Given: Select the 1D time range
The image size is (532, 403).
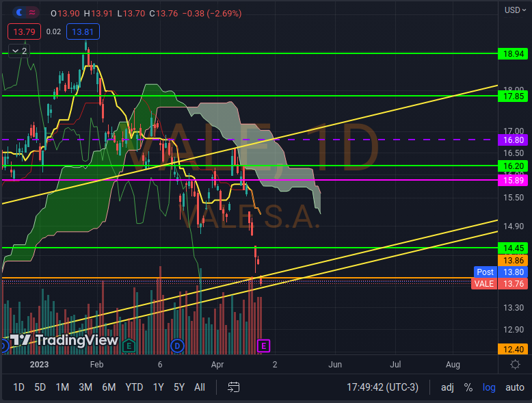Looking at the screenshot, I should pos(18,387).
